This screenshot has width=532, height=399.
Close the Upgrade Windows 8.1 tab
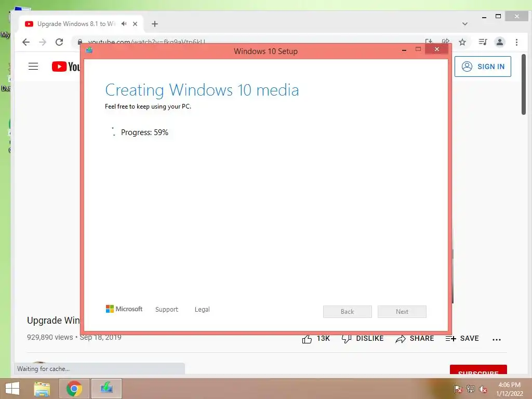pos(135,24)
